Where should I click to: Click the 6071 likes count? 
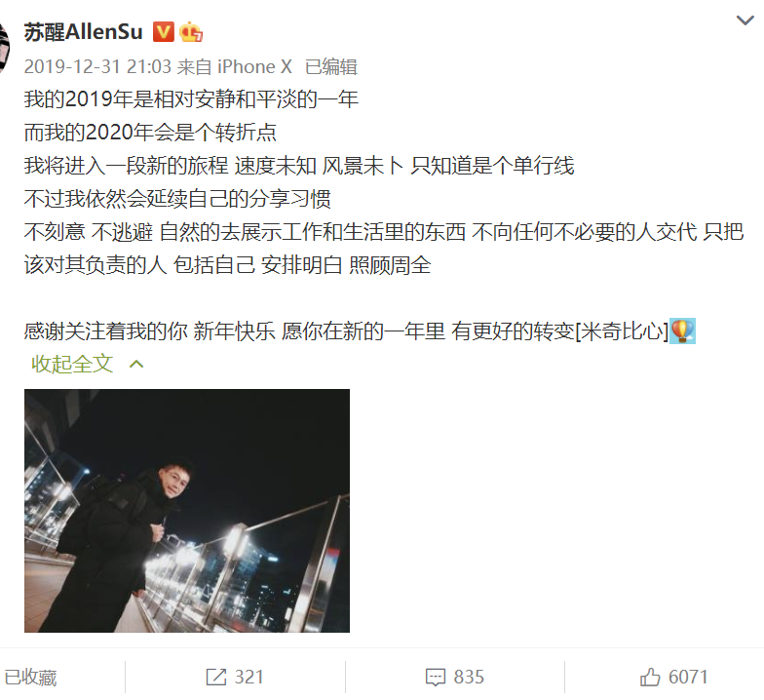coord(688,677)
